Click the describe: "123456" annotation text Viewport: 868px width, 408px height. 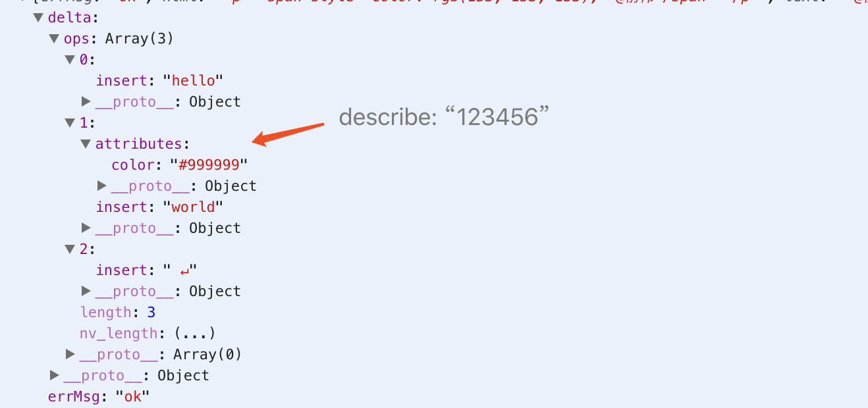(x=444, y=117)
